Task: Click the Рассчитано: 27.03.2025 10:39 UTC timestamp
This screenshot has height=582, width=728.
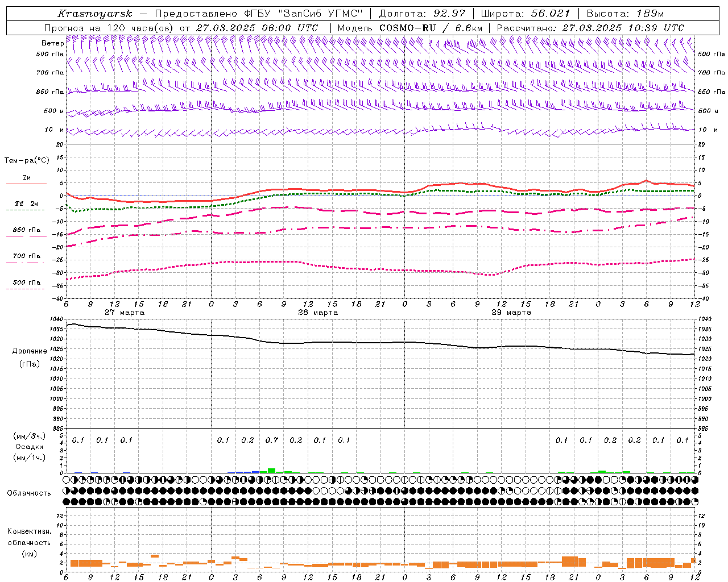Action: (x=590, y=28)
